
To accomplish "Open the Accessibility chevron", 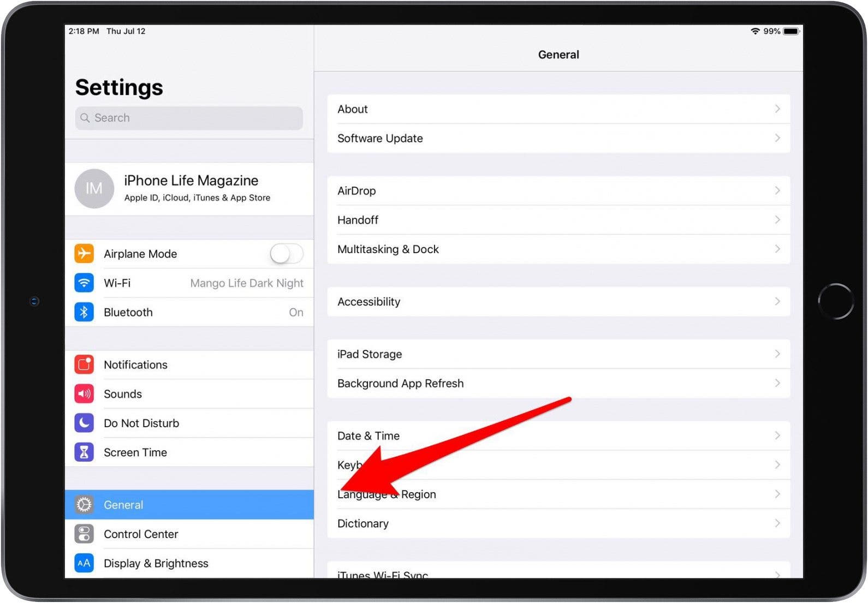I will click(x=777, y=302).
